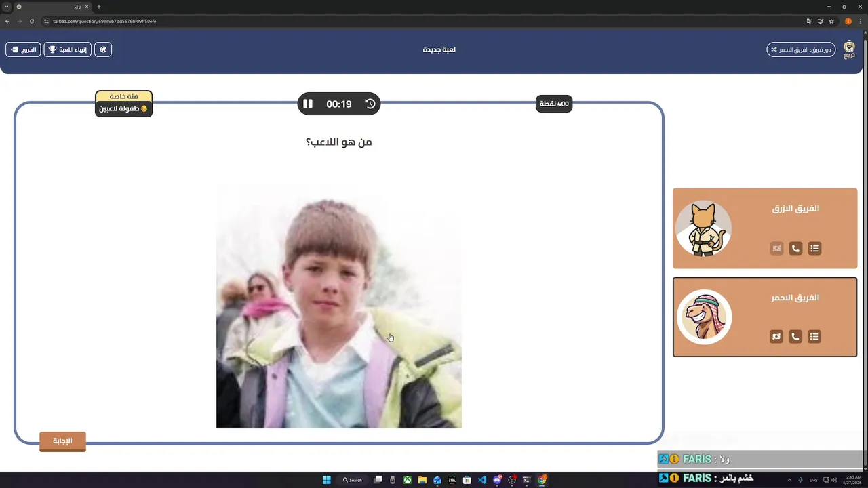Image resolution: width=868 pixels, height=488 pixels.
Task: Select الفريق الازرق team name
Action: pos(795,209)
